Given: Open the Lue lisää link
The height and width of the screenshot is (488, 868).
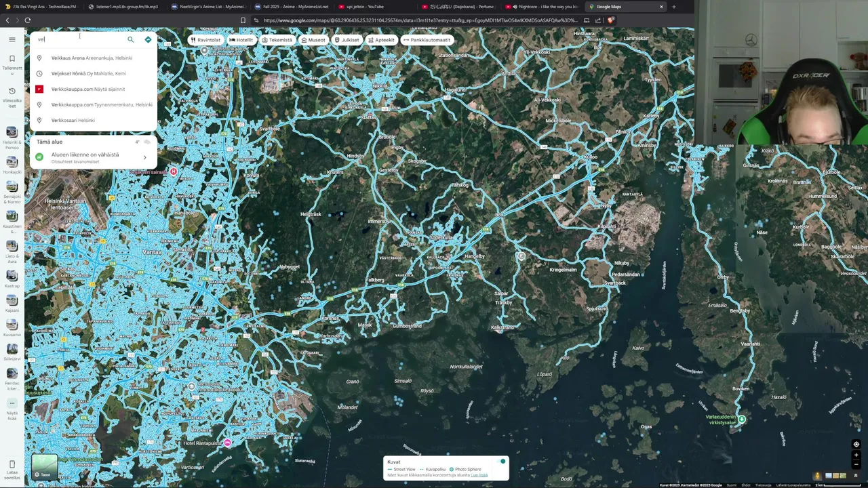Looking at the screenshot, I should [479, 475].
